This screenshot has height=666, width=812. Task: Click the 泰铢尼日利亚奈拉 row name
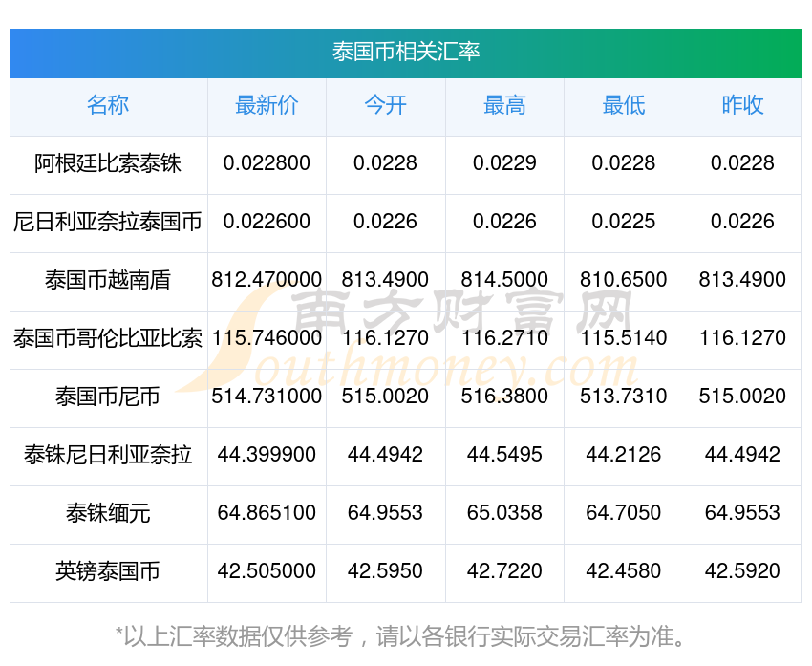coord(108,455)
